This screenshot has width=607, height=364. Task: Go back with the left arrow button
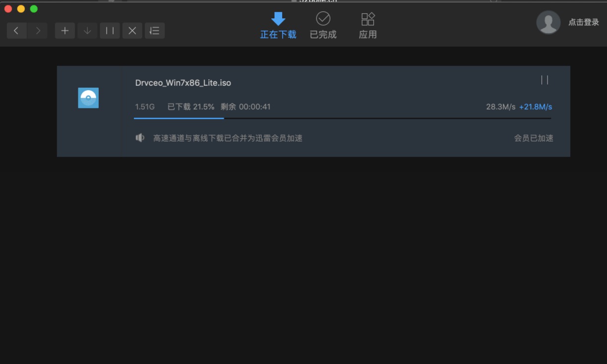17,31
